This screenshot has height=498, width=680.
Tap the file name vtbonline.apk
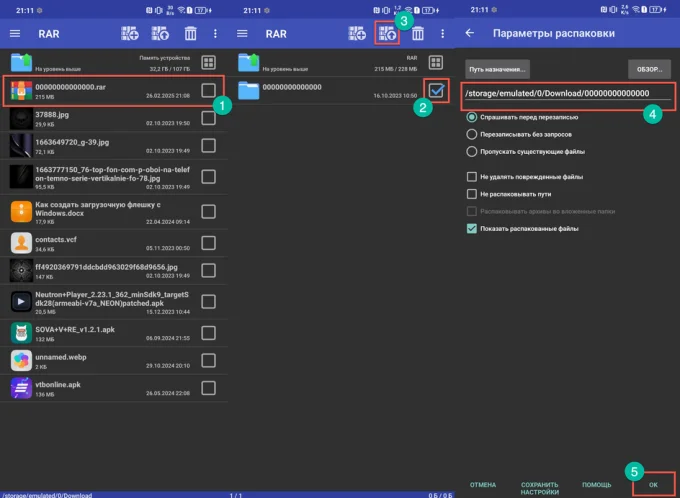[x=58, y=385]
